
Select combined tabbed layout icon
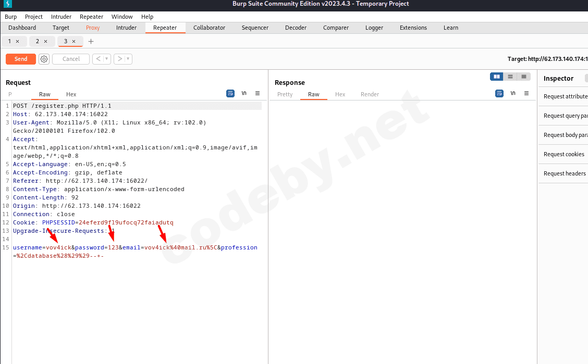(523, 77)
